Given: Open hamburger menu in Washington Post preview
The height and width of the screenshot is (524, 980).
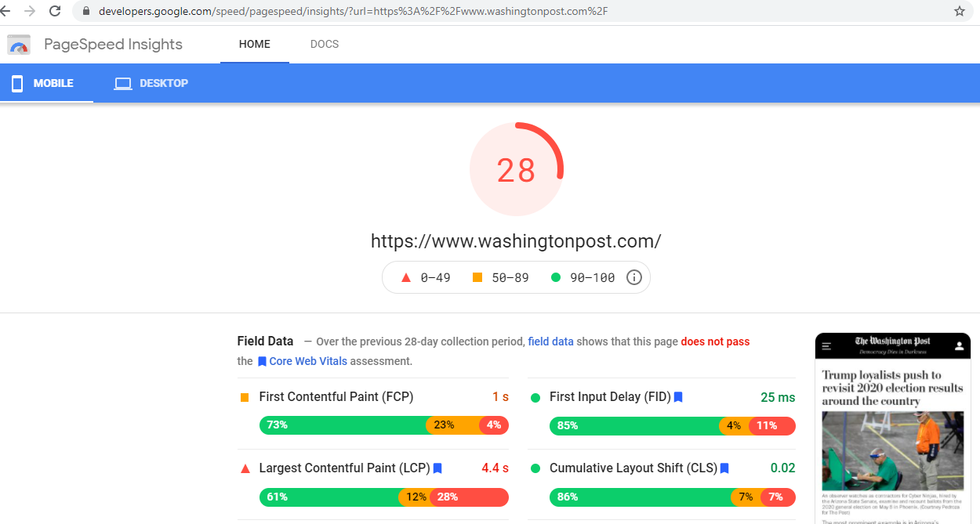Looking at the screenshot, I should click(826, 345).
